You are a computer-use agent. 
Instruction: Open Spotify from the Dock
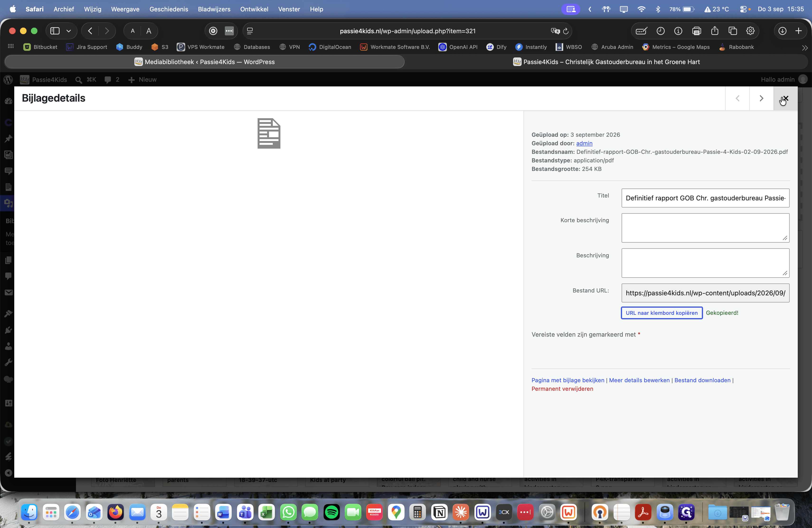332,512
